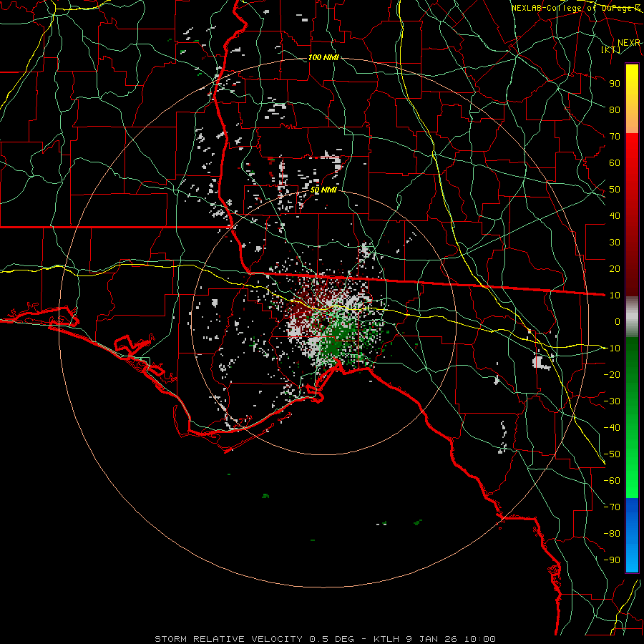Click the blue segment at color bar bottom
This screenshot has width=644, height=644.
pos(632,535)
